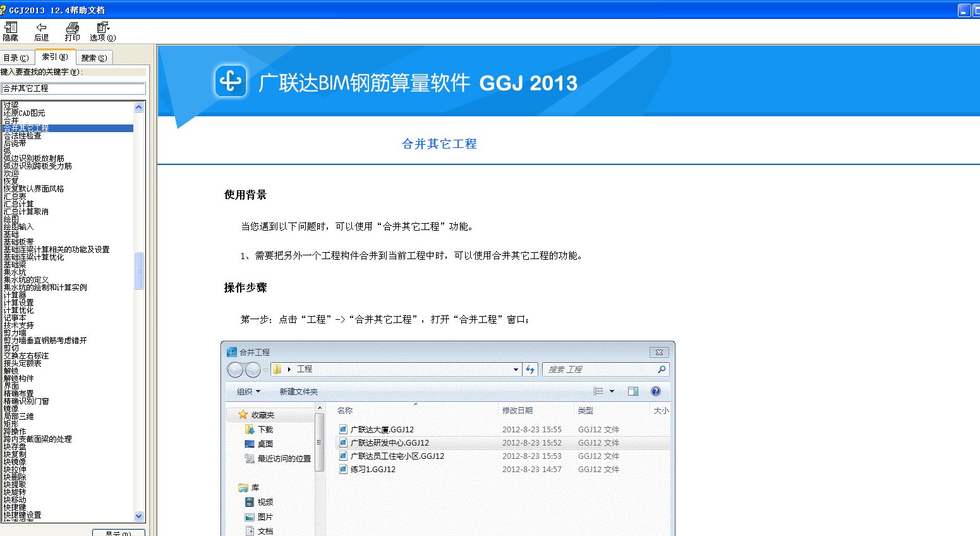This screenshot has width=980, height=536.
Task: Select index entry 剪切
Action: [11, 348]
